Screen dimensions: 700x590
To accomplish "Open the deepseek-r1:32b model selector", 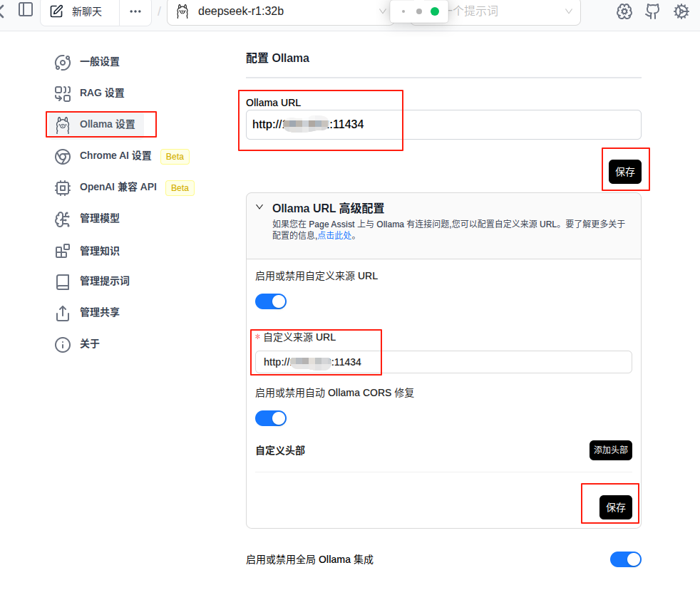I will coord(280,11).
